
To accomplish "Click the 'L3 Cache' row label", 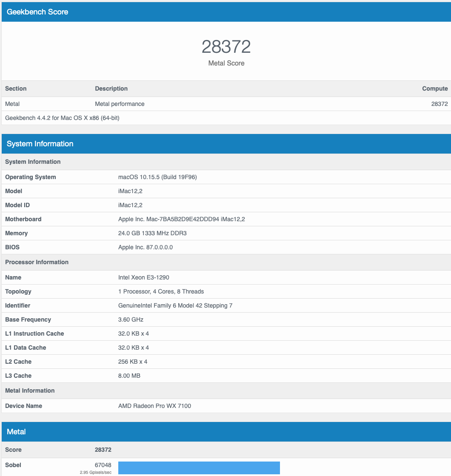I will pyautogui.click(x=18, y=376).
